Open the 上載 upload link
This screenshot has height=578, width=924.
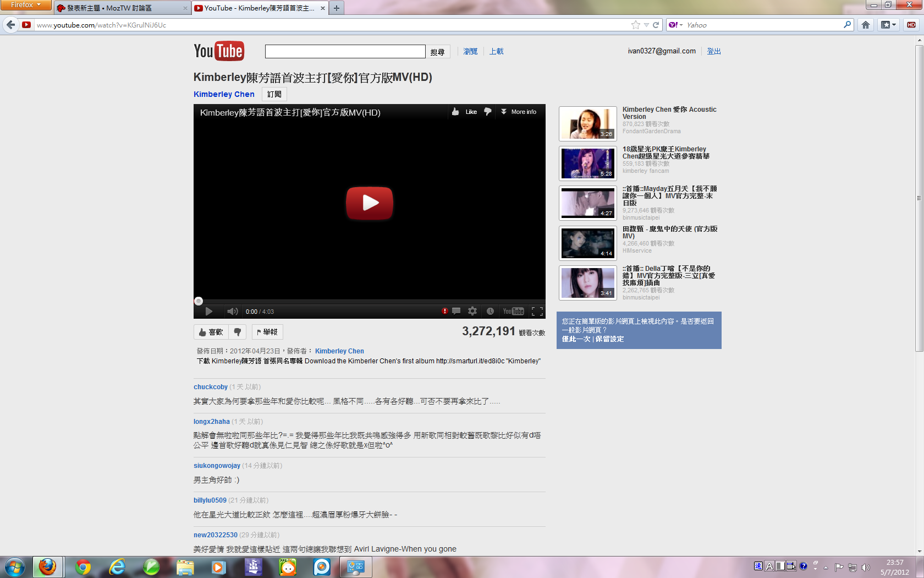[497, 51]
